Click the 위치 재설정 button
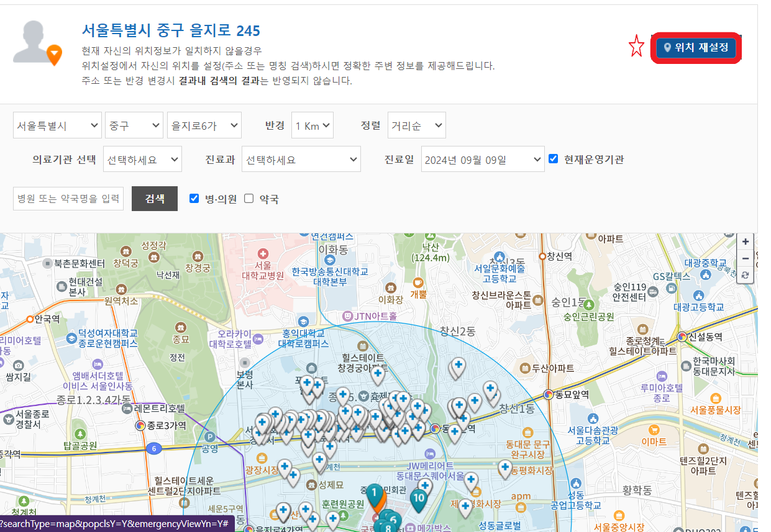The image size is (771, 532). tap(696, 48)
